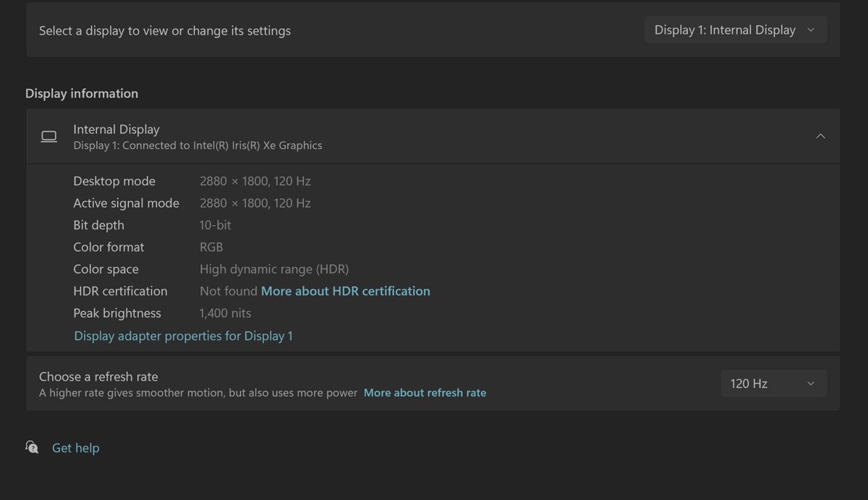Click the Color space label

106,269
